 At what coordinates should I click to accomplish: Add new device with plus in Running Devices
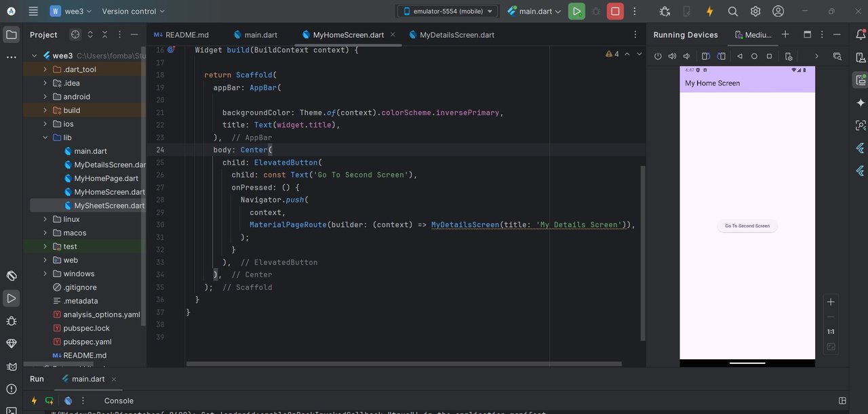pos(785,35)
